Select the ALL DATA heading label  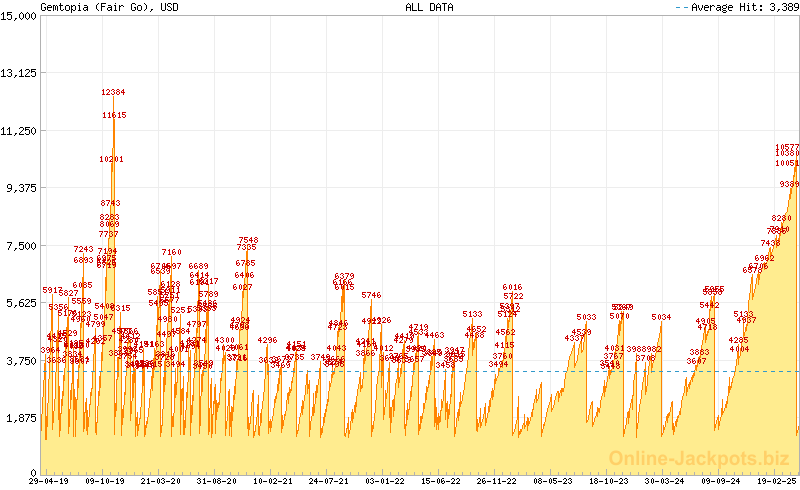[x=429, y=7]
